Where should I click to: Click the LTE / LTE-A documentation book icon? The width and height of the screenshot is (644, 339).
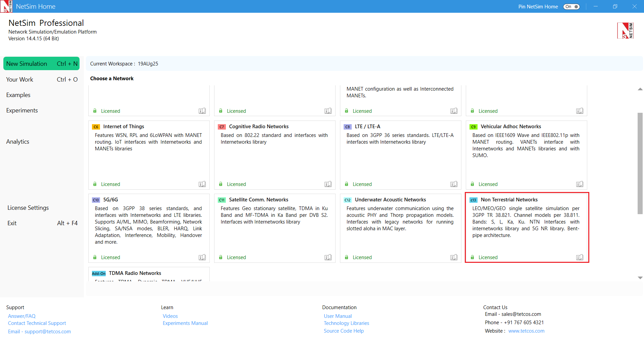coord(454,184)
